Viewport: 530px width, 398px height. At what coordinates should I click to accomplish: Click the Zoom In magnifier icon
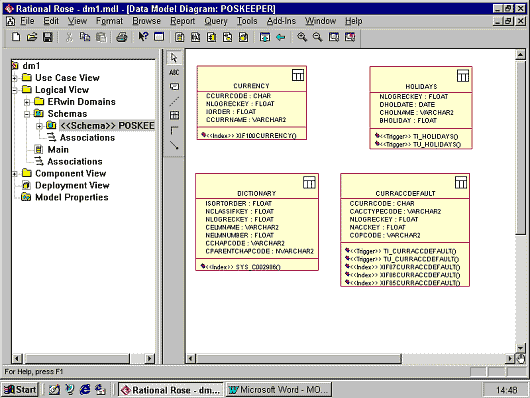(x=302, y=37)
